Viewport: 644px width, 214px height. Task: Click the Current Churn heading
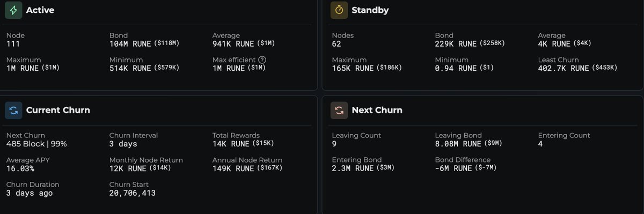(58, 110)
